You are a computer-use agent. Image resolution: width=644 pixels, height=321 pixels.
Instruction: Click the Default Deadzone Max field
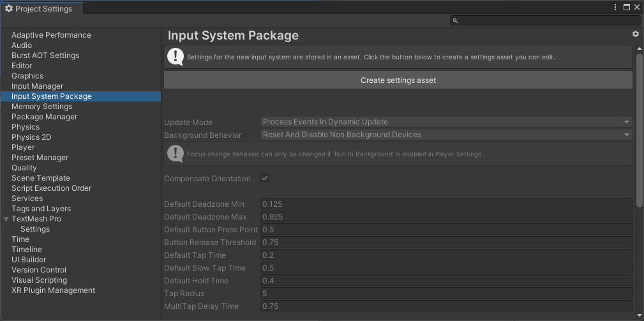pyautogui.click(x=446, y=217)
